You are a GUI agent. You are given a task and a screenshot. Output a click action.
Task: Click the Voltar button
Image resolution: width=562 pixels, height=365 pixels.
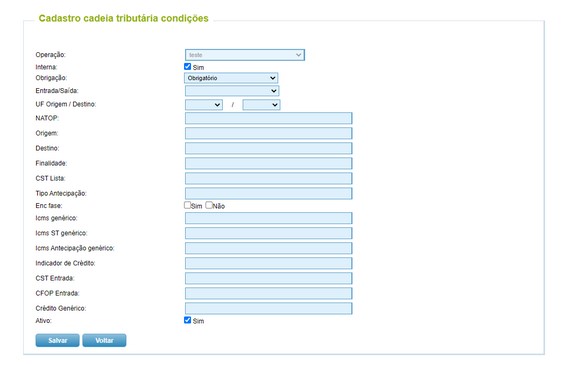[104, 340]
